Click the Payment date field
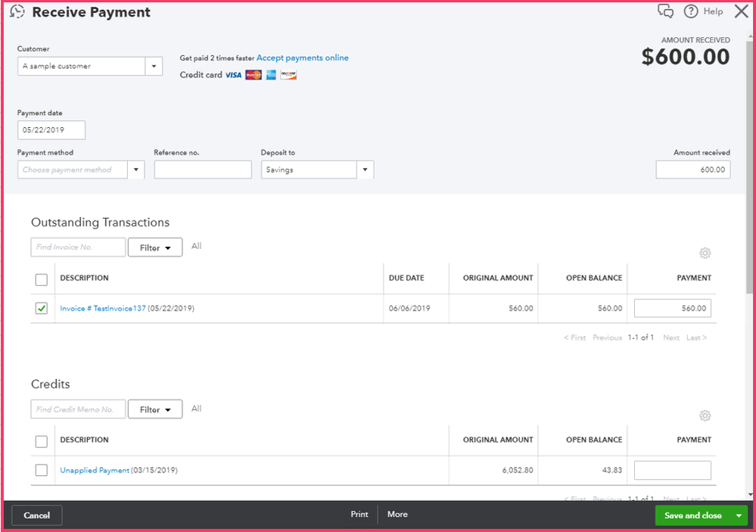 pyautogui.click(x=51, y=130)
